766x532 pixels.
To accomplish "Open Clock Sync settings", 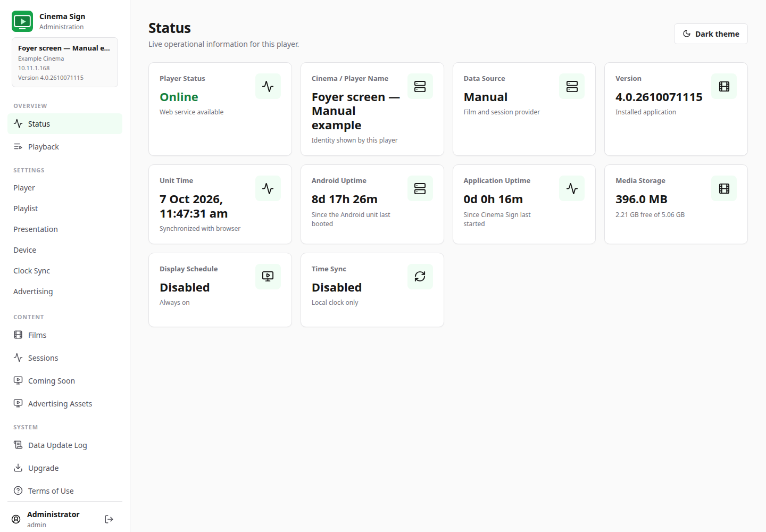I will pos(65,271).
